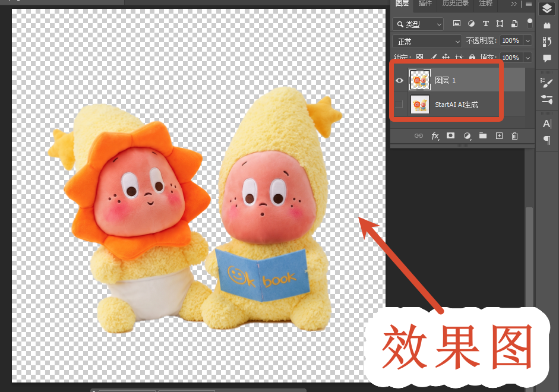The image size is (559, 392).
Task: Click the 图层 1 layer name
Action: (x=445, y=80)
